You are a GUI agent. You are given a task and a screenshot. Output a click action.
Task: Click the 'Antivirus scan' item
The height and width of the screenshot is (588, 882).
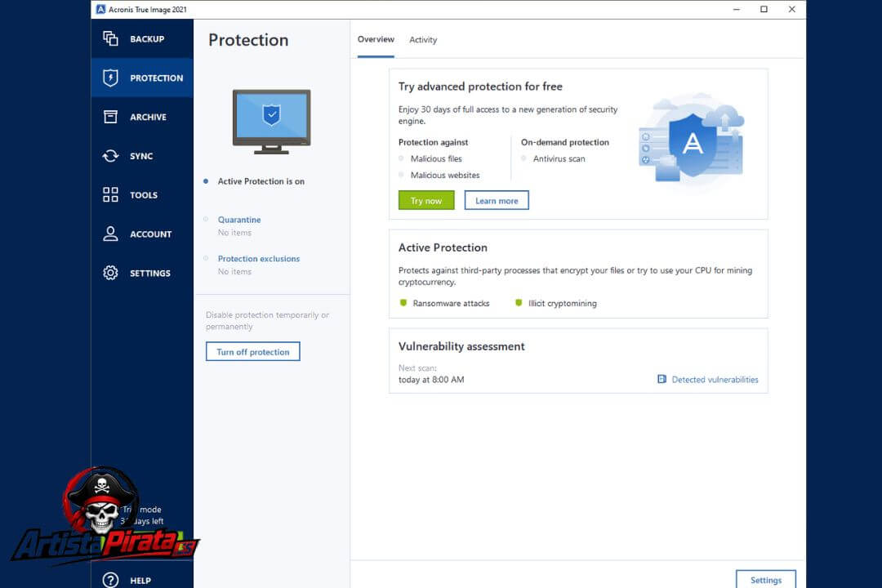pyautogui.click(x=559, y=158)
